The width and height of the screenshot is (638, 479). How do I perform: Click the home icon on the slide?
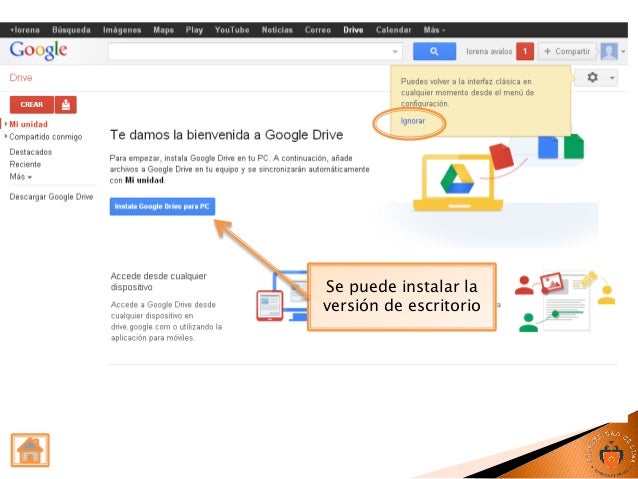(30, 450)
